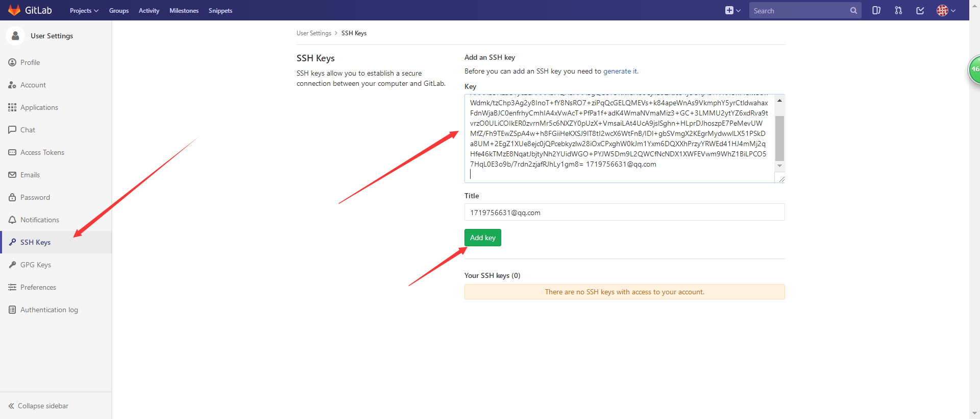Image resolution: width=980 pixels, height=419 pixels.
Task: Open the new item plus icon
Action: 729,10
